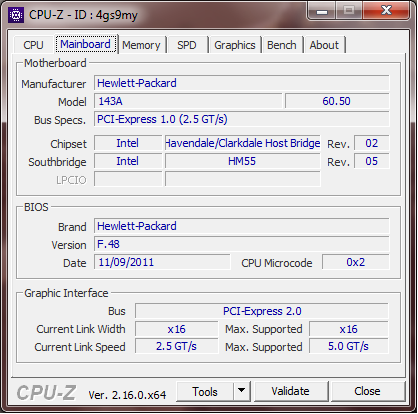
Task: Click the CPU-Z application icon in title bar
Action: (16, 15)
